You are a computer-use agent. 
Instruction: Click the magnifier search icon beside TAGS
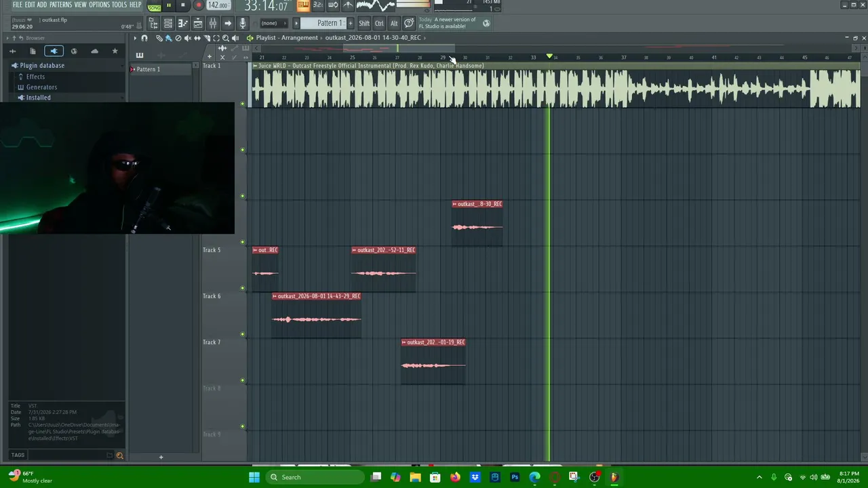click(119, 455)
